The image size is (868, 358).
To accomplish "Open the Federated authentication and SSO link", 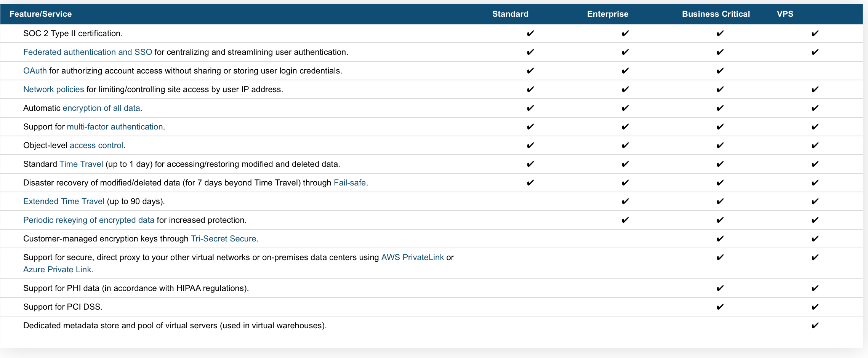I will (x=87, y=52).
